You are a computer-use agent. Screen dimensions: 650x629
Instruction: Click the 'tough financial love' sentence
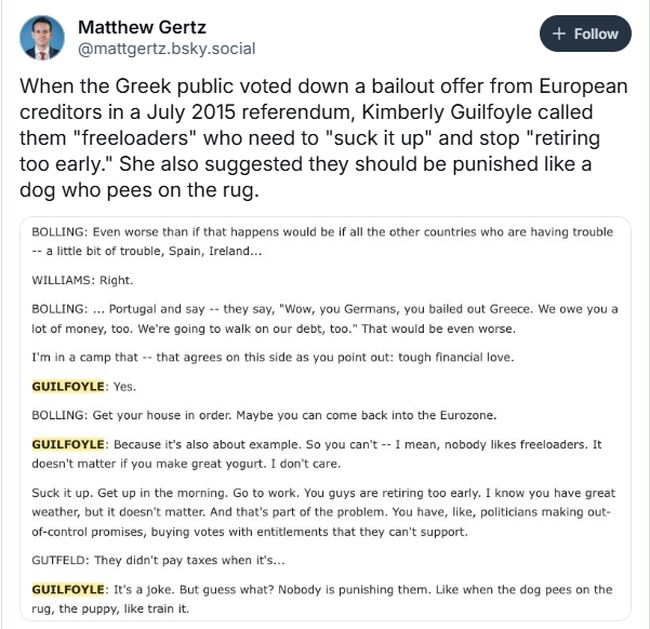(x=273, y=357)
